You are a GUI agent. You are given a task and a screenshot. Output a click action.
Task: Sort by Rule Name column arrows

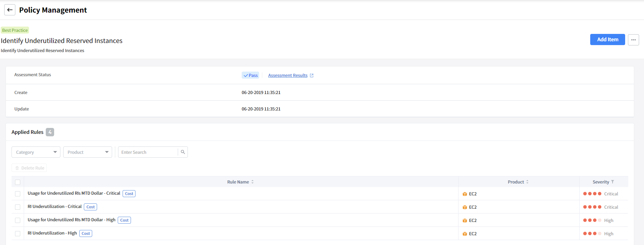click(253, 182)
